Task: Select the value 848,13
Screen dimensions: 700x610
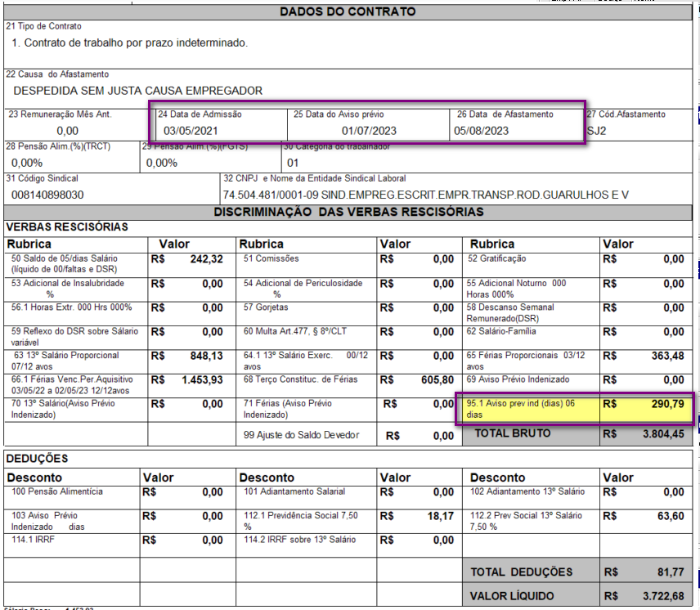Action: 206,356
